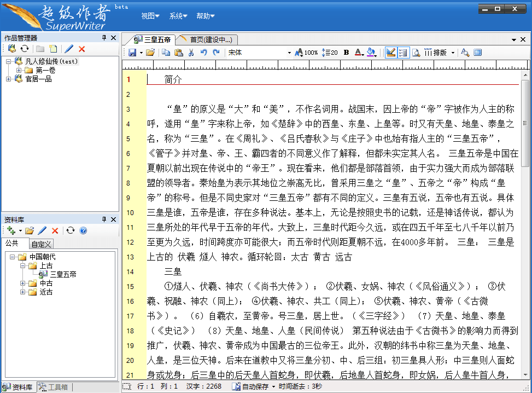Image resolution: width=532 pixels, height=393 pixels.
Task: Click red X delete in 作品管理器 toolbar
Action: (x=82, y=49)
